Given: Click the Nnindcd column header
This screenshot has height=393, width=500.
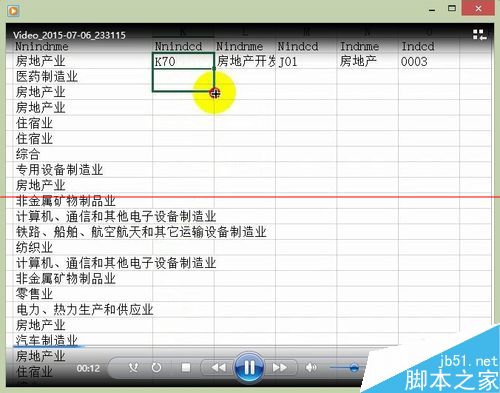Looking at the screenshot, I should coord(178,46).
